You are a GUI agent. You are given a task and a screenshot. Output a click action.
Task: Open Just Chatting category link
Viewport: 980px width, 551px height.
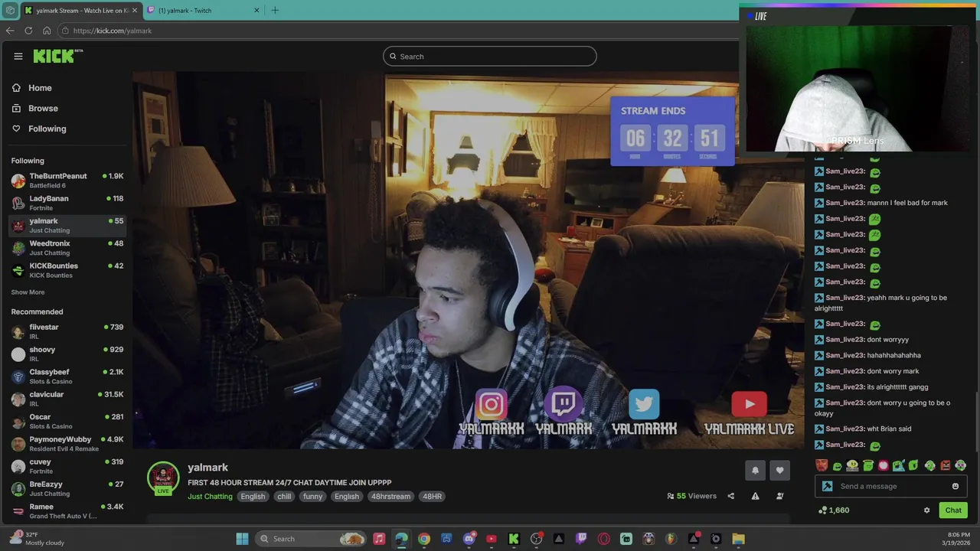click(210, 496)
